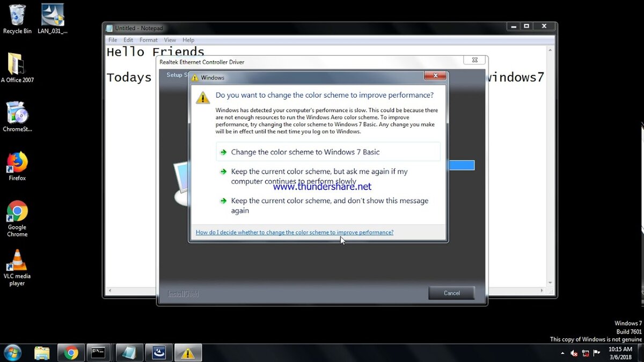The image size is (644, 362).
Task: Open the Recycle Bin desktop icon
Action: pyautogui.click(x=17, y=19)
